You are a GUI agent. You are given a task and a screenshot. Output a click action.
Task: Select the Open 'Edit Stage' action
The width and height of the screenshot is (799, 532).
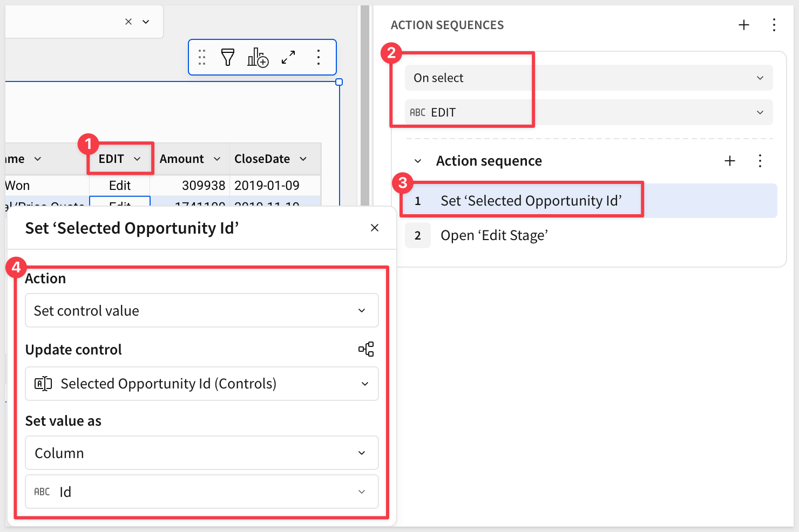coord(494,235)
